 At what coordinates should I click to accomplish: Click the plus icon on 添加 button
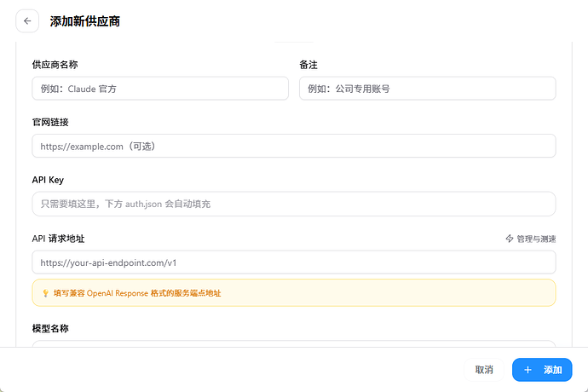[x=527, y=370]
